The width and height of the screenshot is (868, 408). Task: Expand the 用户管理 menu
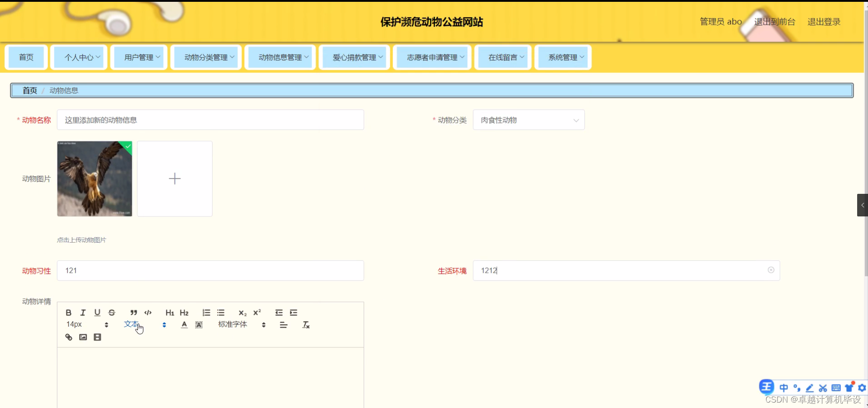pyautogui.click(x=139, y=57)
